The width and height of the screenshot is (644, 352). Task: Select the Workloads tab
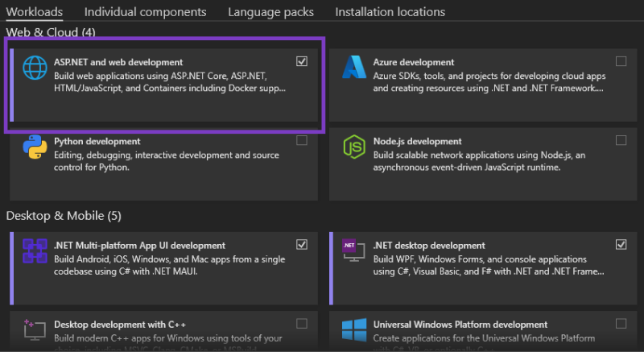35,12
